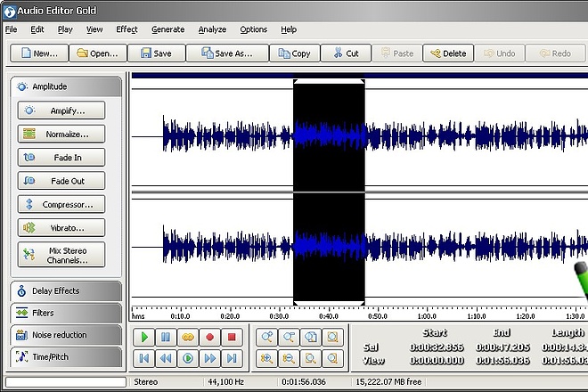Click the zoom-to-selection magnifier over page icon
588x392 pixels.
tap(311, 337)
